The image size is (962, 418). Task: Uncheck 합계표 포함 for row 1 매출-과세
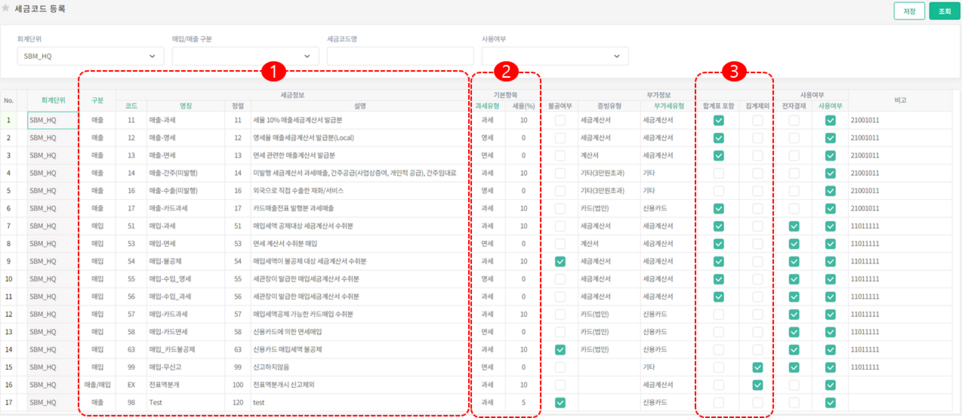coord(718,120)
